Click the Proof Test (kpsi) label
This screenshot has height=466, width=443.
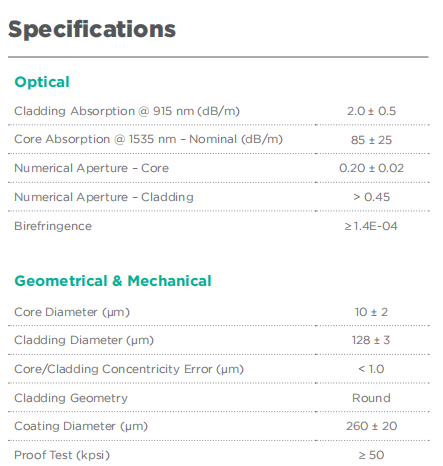pos(62,455)
